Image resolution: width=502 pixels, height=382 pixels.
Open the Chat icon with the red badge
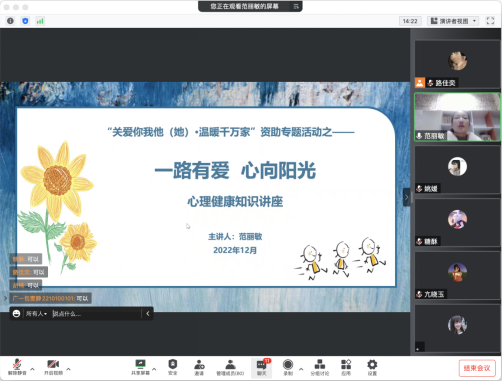(x=262, y=367)
